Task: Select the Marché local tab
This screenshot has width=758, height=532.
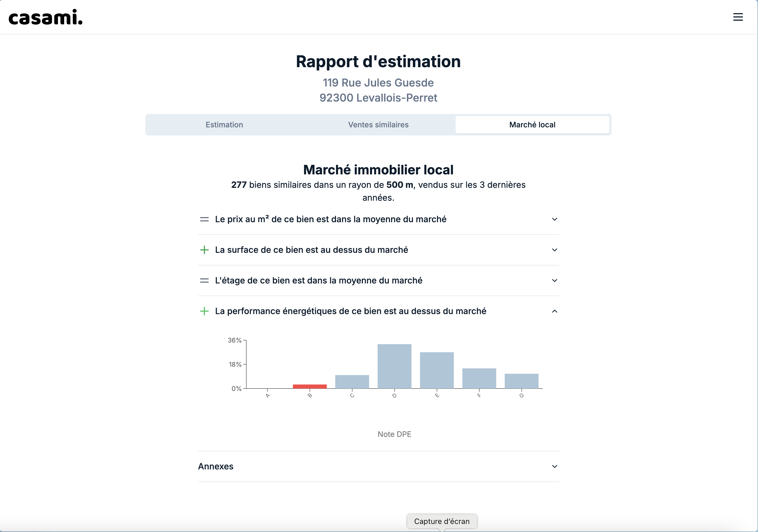Action: click(x=532, y=125)
